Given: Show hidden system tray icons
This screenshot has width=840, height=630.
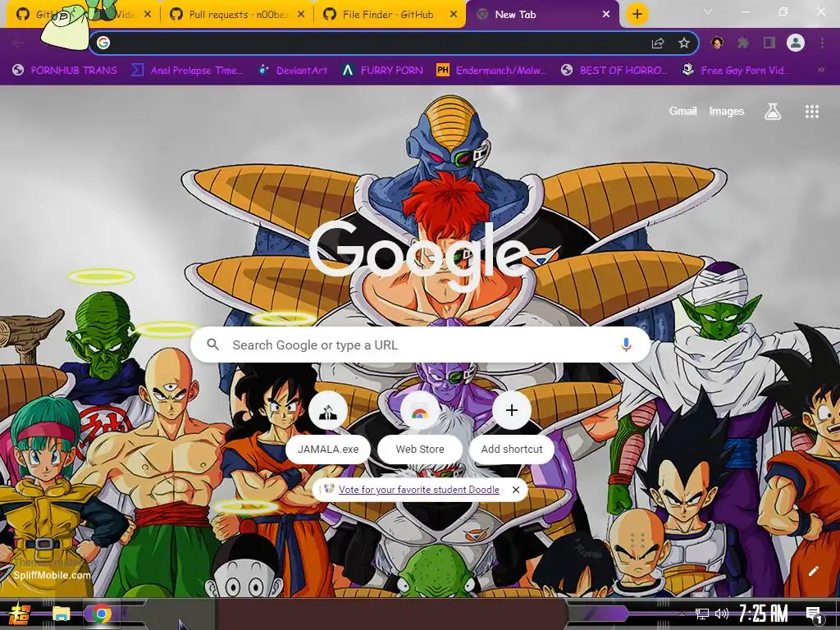Looking at the screenshot, I should pyautogui.click(x=682, y=614).
